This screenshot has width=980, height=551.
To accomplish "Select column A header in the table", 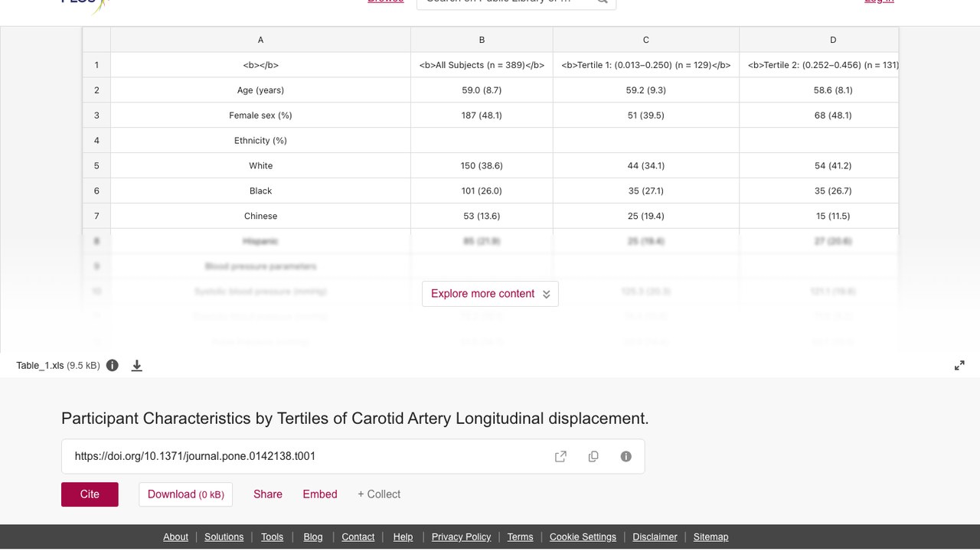I will pyautogui.click(x=260, y=40).
